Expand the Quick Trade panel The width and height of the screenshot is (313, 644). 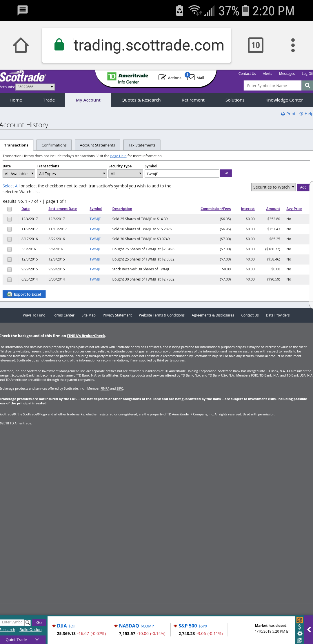point(23,640)
